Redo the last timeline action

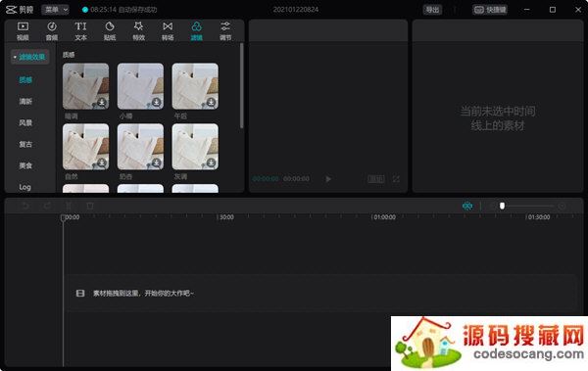coord(47,206)
